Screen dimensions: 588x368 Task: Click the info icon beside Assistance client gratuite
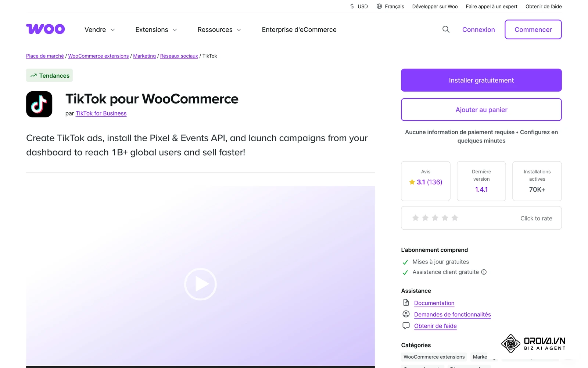coord(484,272)
